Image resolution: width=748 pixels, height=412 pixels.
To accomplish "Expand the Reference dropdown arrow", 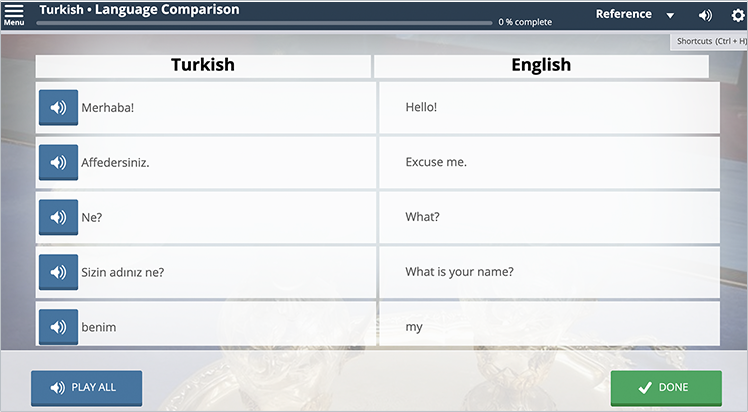I will (x=670, y=16).
